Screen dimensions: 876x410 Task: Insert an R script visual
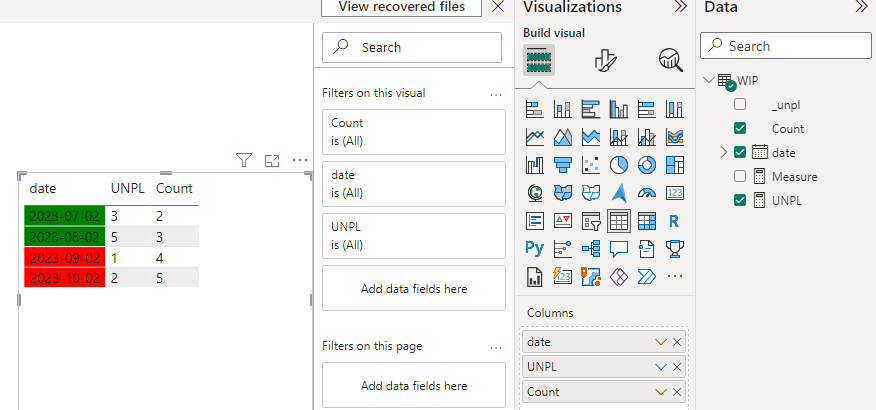click(x=674, y=221)
